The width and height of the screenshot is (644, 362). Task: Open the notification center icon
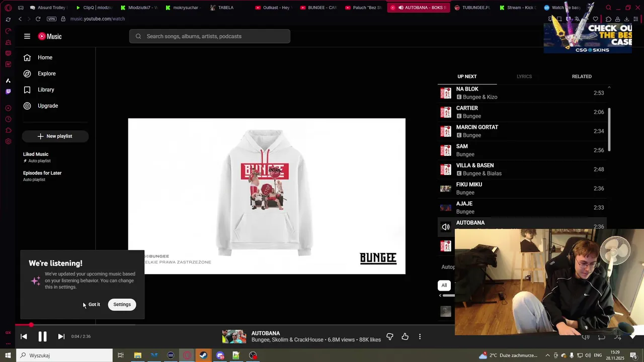(x=634, y=355)
